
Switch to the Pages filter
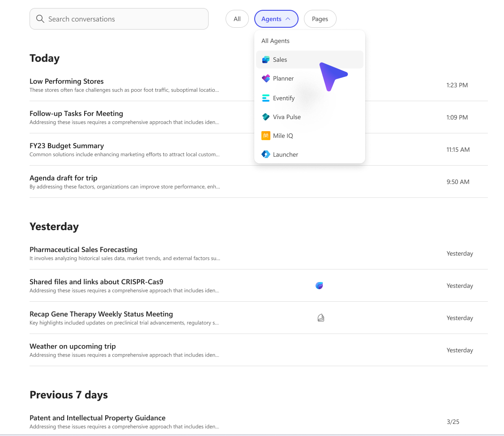(320, 19)
